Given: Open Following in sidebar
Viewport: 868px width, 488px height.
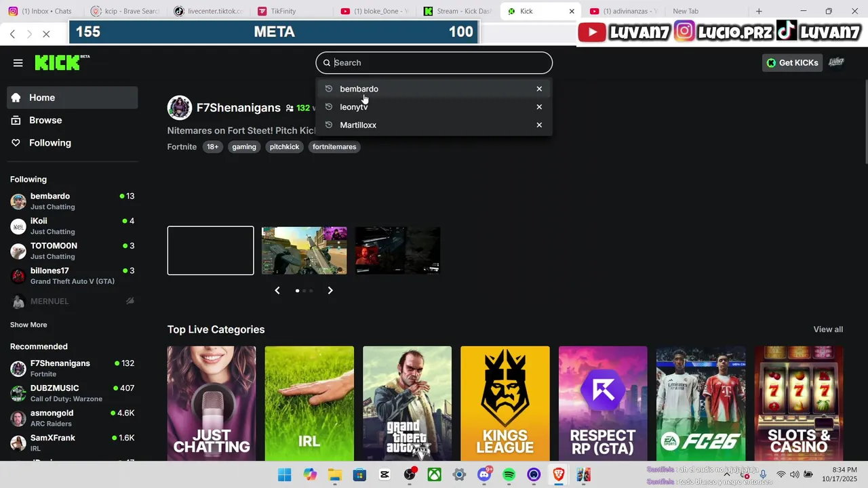Looking at the screenshot, I should [x=73, y=143].
